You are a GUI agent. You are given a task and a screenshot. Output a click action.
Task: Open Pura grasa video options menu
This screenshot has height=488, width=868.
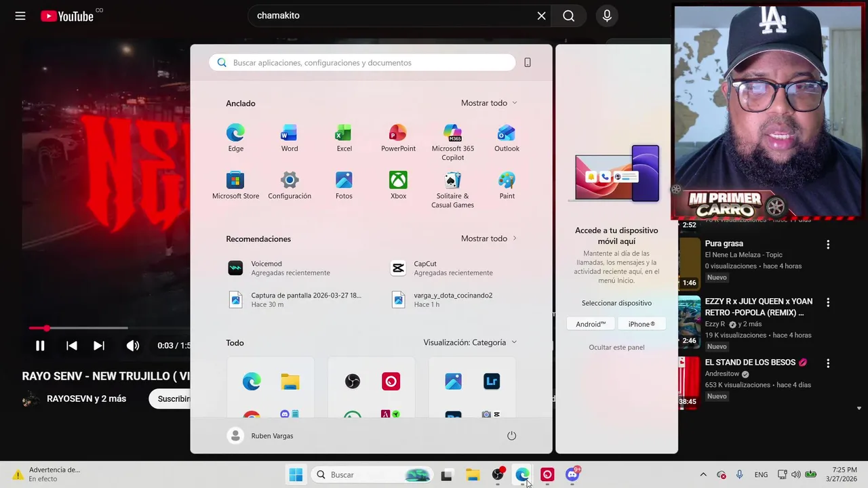pos(828,245)
